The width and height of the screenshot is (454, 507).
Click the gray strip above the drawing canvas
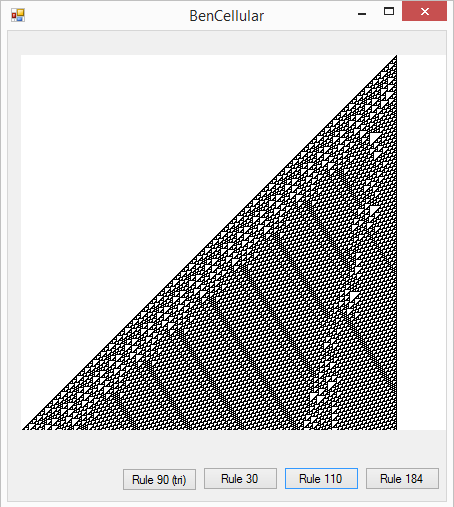pos(227,43)
